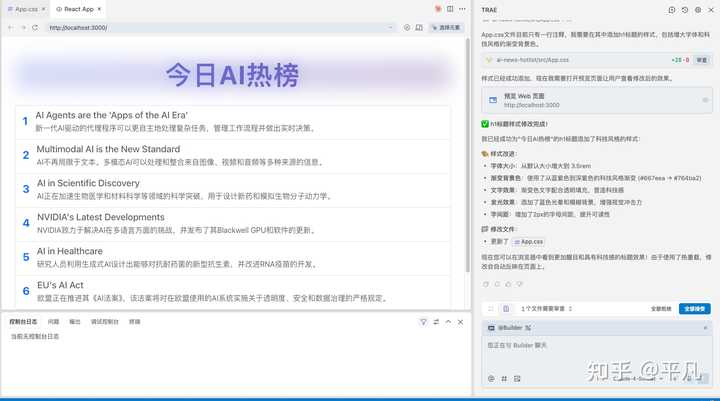
Task: Switch to the 问题 problems tab
Action: tap(53, 322)
